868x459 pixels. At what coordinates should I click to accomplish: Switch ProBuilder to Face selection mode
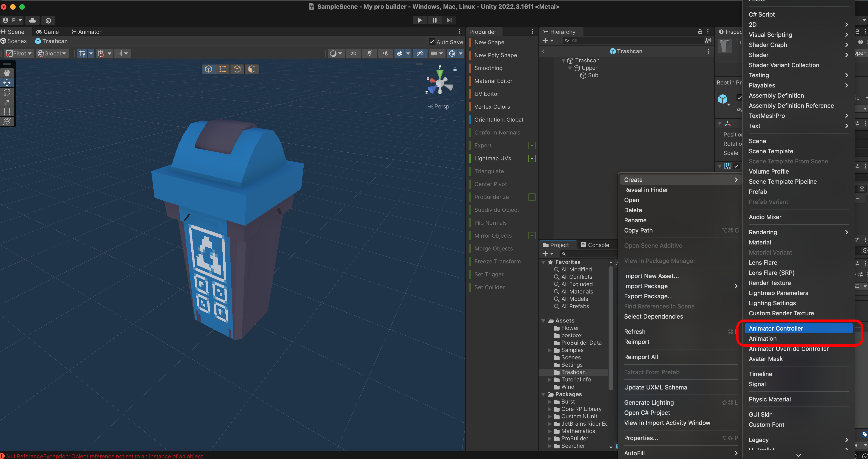point(252,69)
